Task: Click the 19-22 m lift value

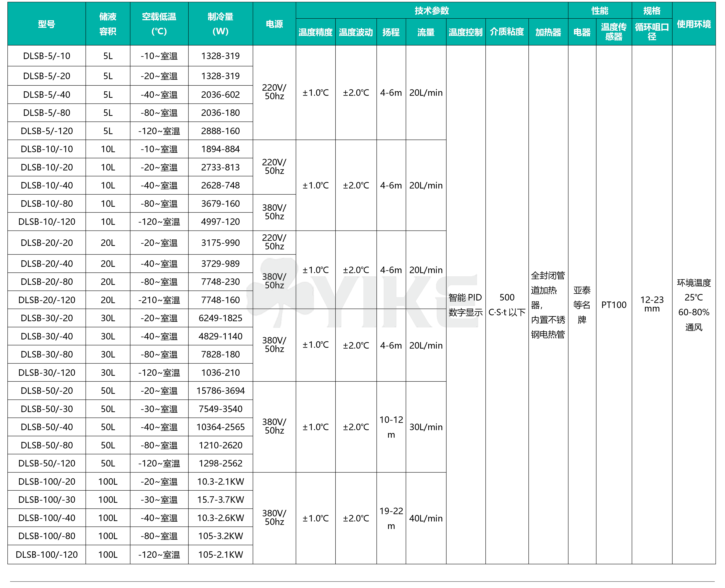Action: pyautogui.click(x=391, y=518)
